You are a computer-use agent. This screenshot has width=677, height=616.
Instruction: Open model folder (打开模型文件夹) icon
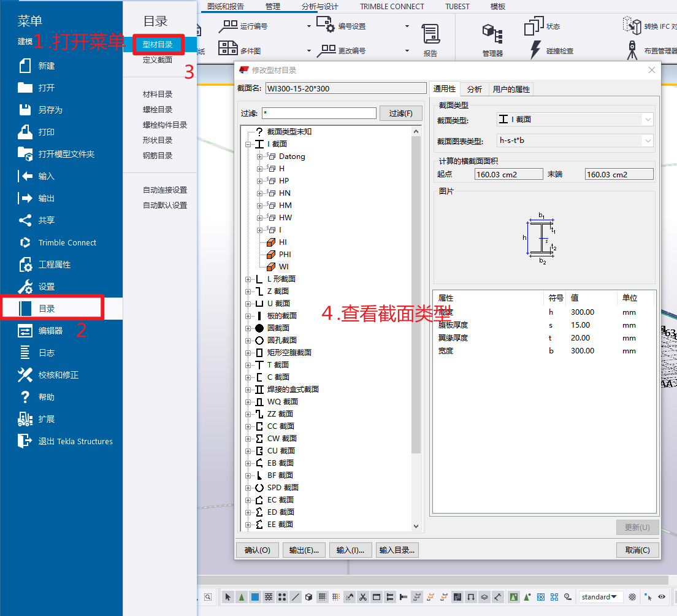tap(25, 154)
